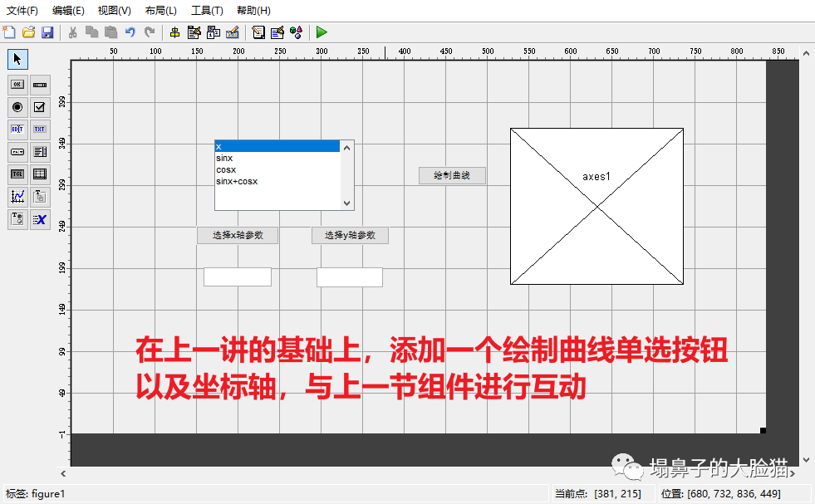Undo the last layout change
The width and height of the screenshot is (815, 504).
click(130, 32)
